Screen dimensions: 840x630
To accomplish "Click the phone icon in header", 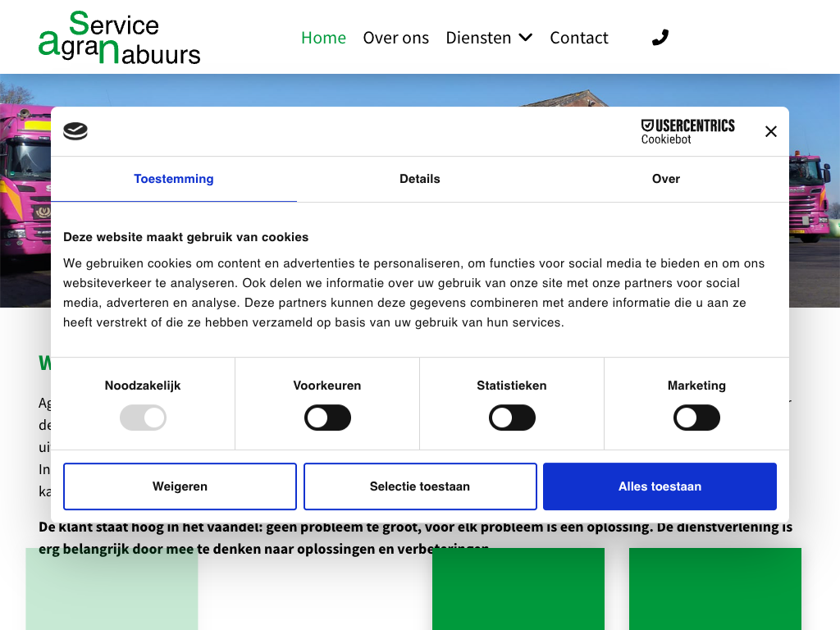I will click(x=660, y=38).
